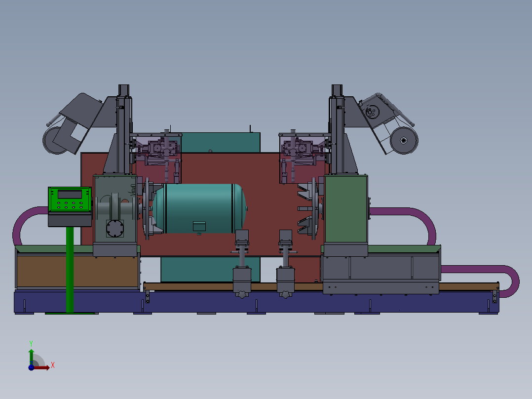532x399 pixels.
Task: Select the teal cabinet above the red panel
Action: tap(221, 143)
